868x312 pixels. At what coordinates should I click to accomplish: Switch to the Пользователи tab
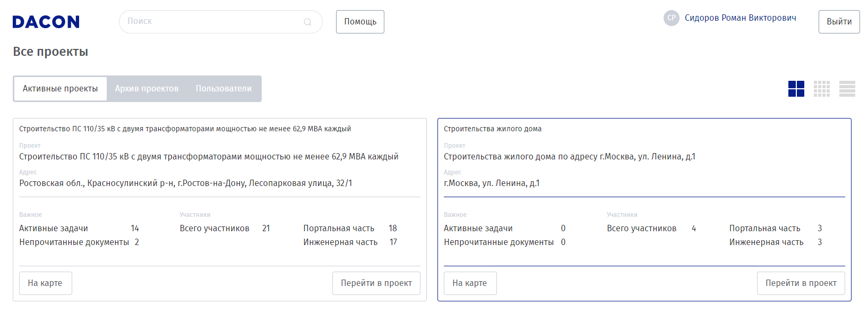(x=224, y=89)
